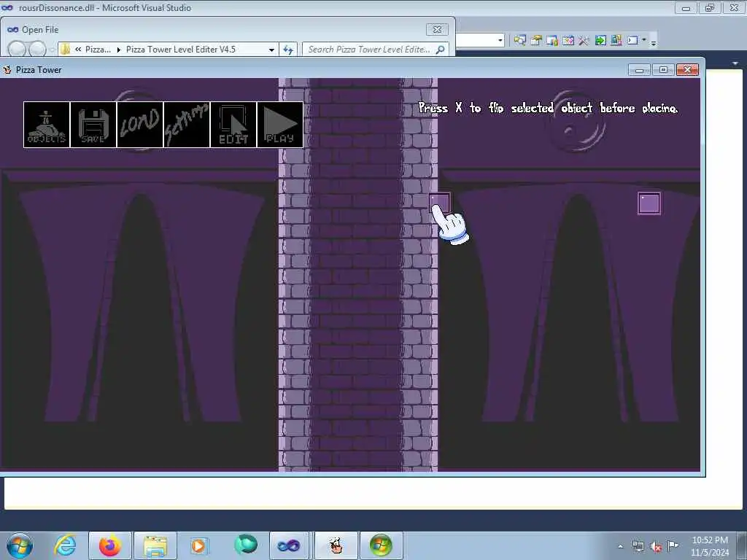Select the purple block on the right side
This screenshot has height=560, width=747.
[x=649, y=203]
